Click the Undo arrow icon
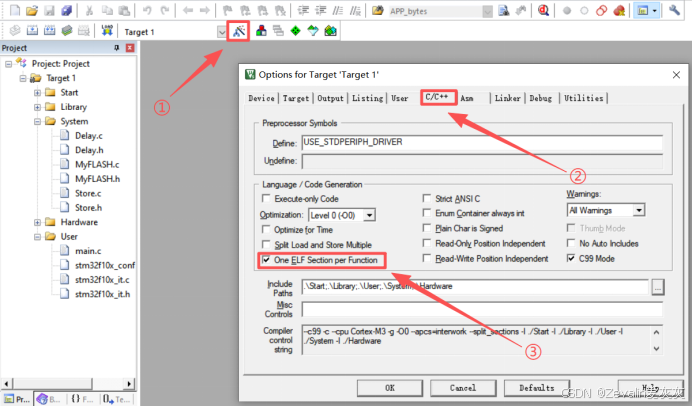 [147, 10]
